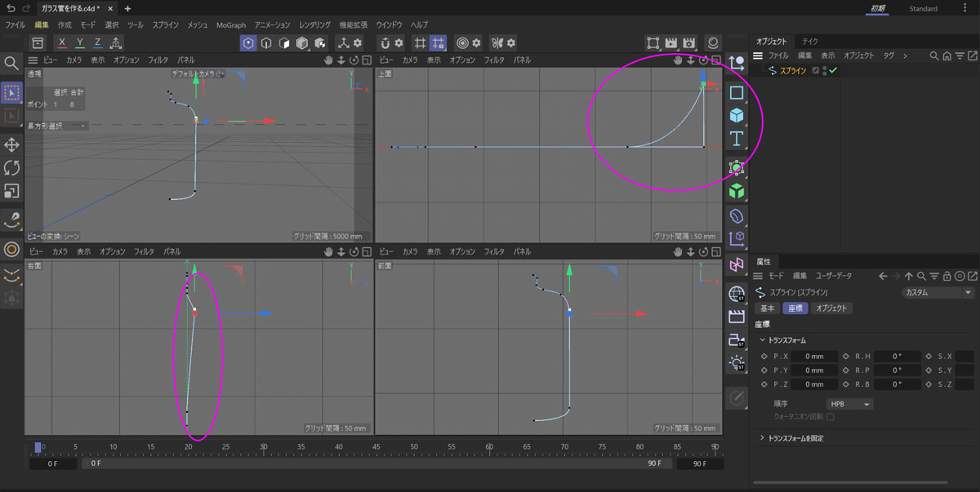This screenshot has width=980, height=492.
Task: Click the P.X position input field
Action: (x=814, y=357)
